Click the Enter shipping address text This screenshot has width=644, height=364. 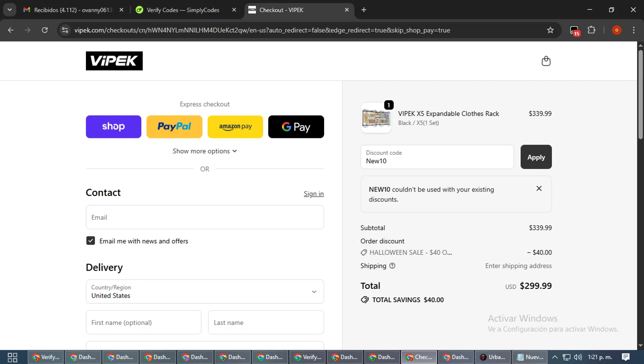519,266
